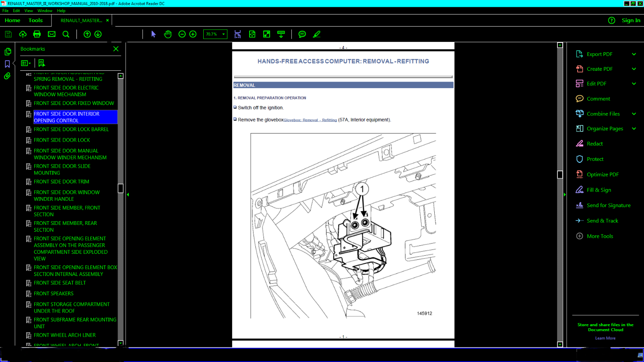Close the Bookmarks panel
644x362 pixels.
tap(116, 49)
